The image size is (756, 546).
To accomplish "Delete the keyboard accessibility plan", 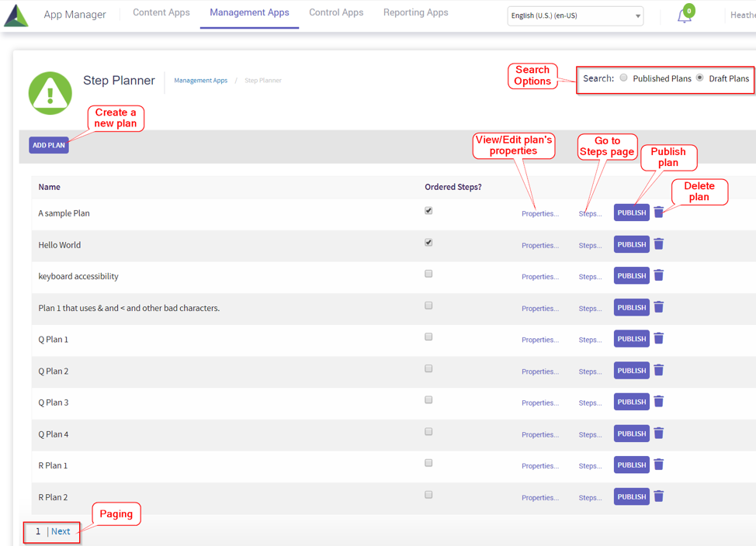I will (x=658, y=275).
